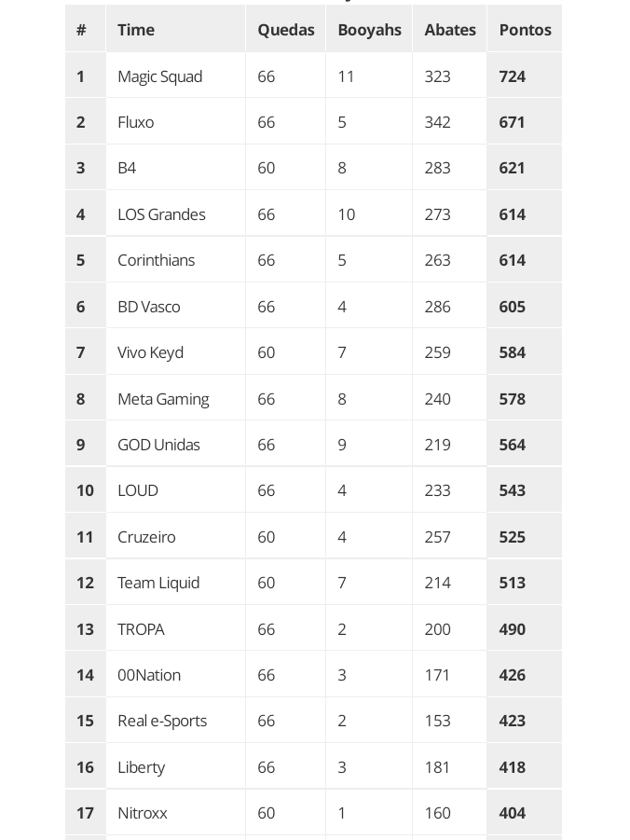Click the BD Vasco team name

coord(149,307)
